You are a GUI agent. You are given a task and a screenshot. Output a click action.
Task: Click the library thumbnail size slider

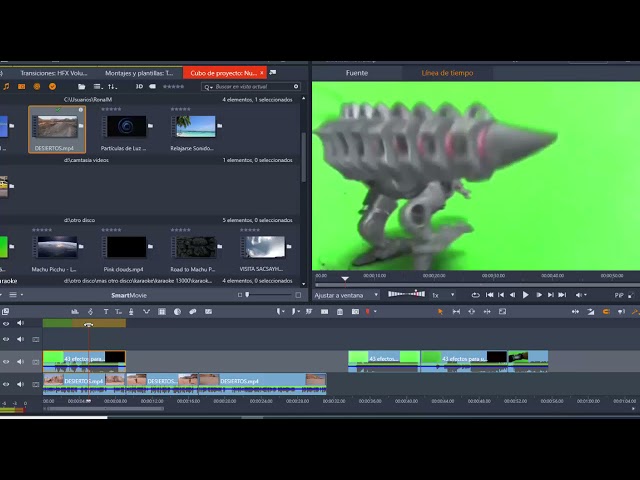[x=269, y=295]
